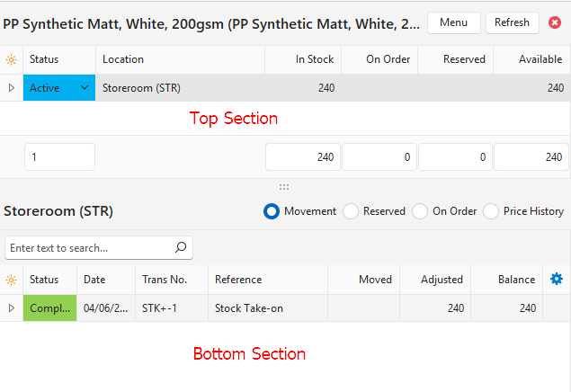Open the blue gear column settings icon
The image size is (571, 392).
557,280
